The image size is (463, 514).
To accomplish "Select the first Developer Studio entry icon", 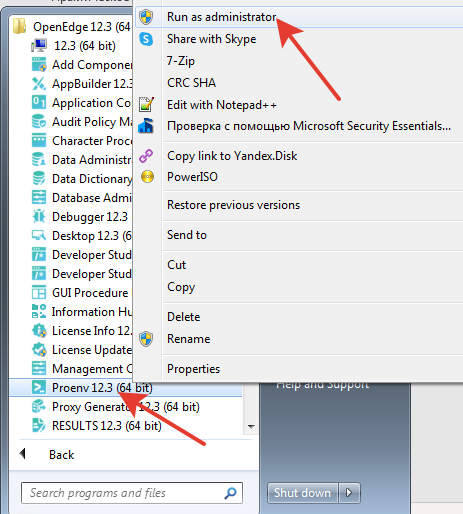I will point(39,255).
